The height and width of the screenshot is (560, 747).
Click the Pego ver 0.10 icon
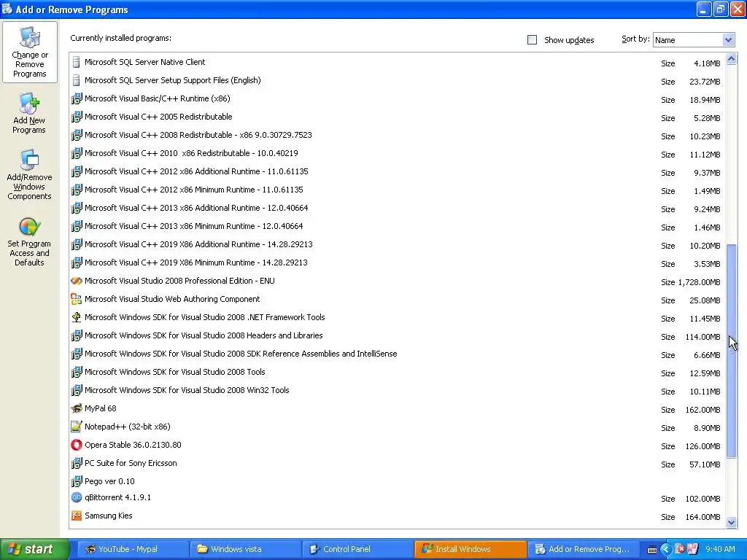[76, 481]
